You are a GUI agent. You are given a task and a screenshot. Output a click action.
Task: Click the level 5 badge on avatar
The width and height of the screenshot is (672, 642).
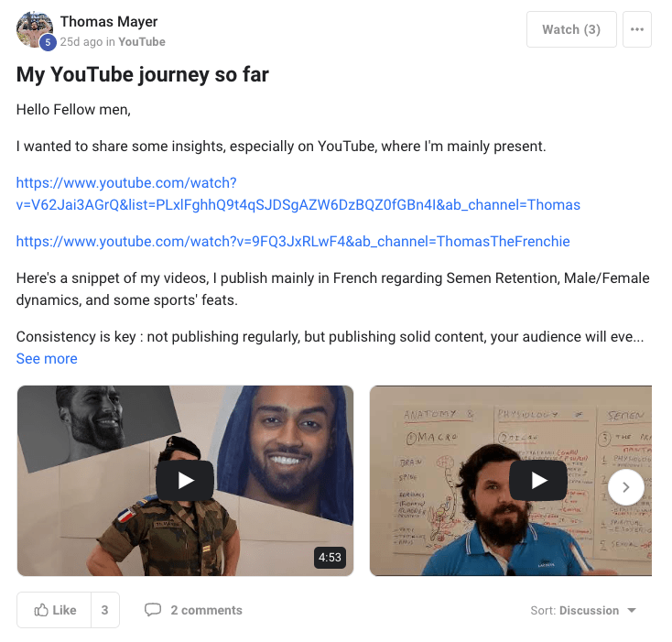tap(48, 42)
